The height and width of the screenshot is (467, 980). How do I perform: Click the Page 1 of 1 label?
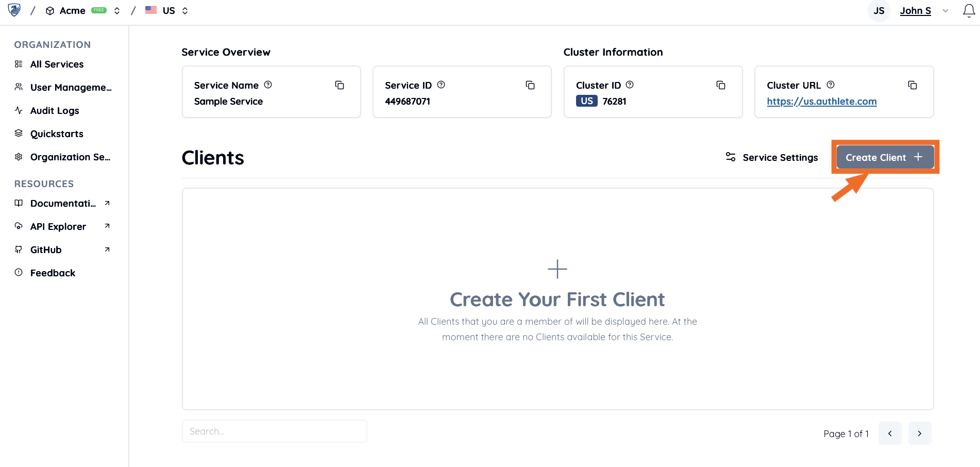[x=846, y=434]
